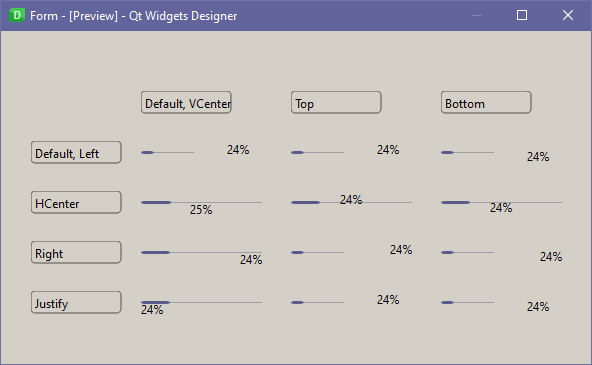Click the 'HCenter' row button
This screenshot has width=592, height=365.
(76, 202)
